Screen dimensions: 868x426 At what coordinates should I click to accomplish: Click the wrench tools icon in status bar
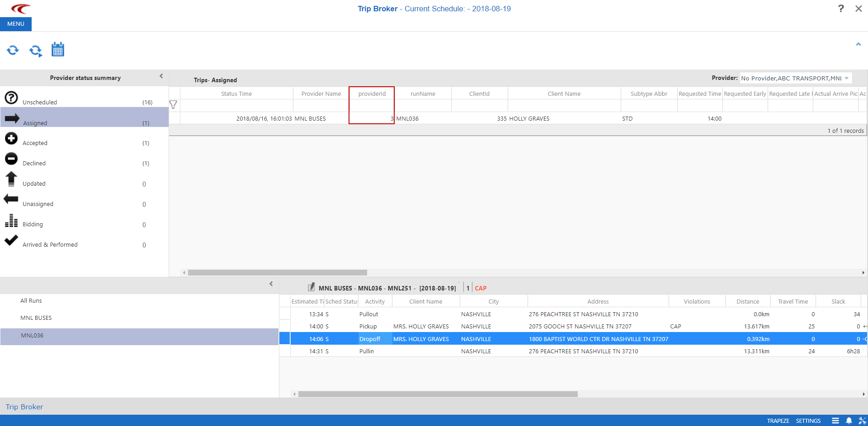(862, 421)
